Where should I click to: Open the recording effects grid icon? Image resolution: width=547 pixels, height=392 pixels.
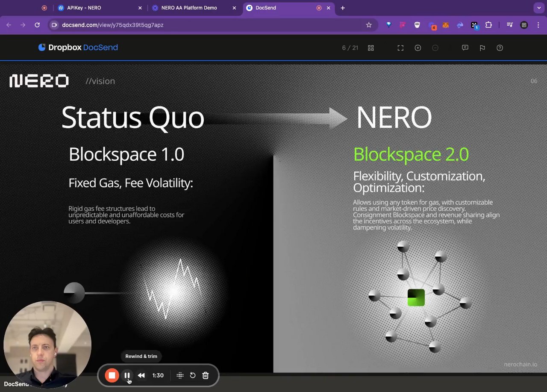pyautogui.click(x=180, y=375)
